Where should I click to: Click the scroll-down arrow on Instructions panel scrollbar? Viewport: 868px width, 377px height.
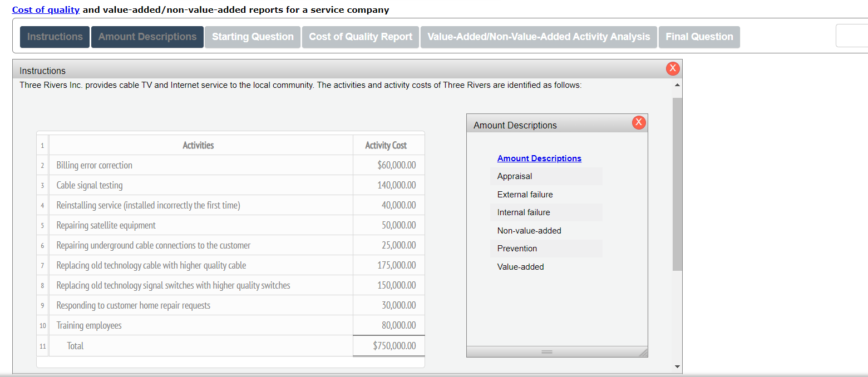coord(677,366)
